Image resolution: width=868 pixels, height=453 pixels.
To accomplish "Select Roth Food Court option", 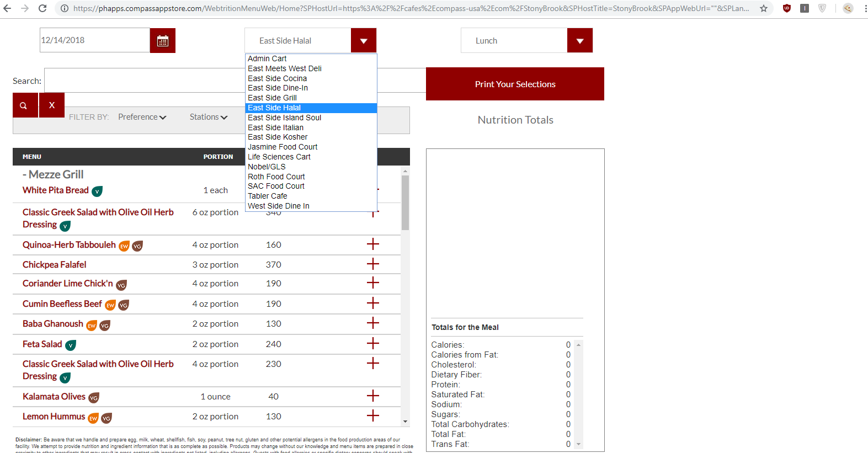I will click(x=311, y=177).
